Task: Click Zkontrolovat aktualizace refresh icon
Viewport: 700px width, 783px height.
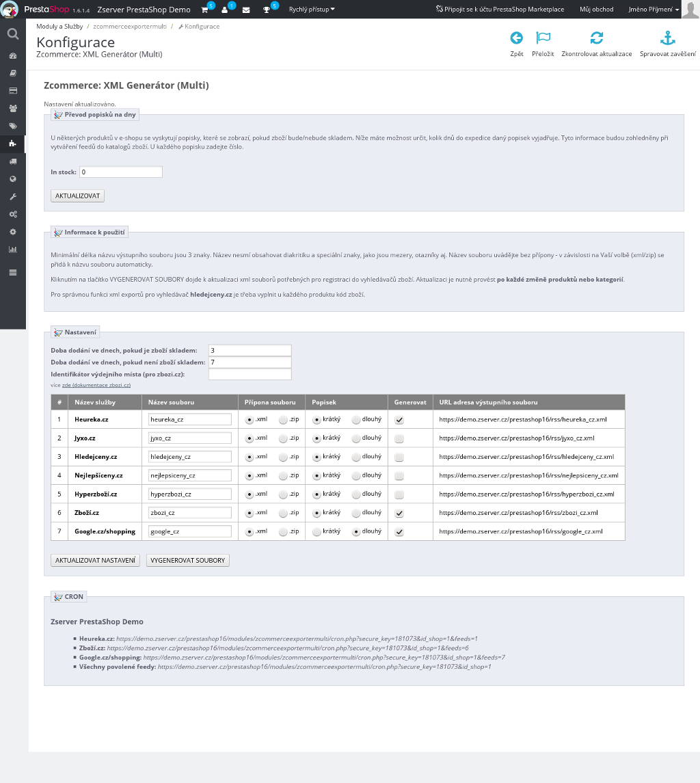Action: (x=597, y=38)
